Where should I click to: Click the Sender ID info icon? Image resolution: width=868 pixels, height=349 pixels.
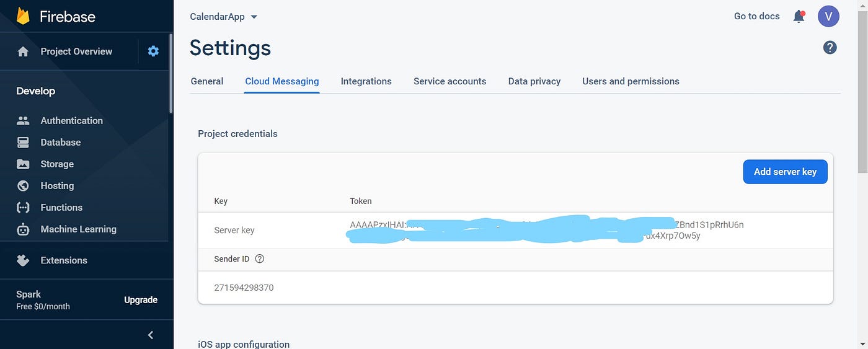pyautogui.click(x=260, y=259)
